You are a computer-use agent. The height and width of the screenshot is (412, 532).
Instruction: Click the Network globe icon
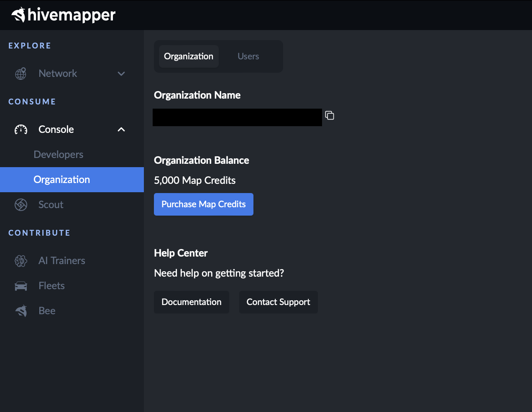tap(21, 74)
